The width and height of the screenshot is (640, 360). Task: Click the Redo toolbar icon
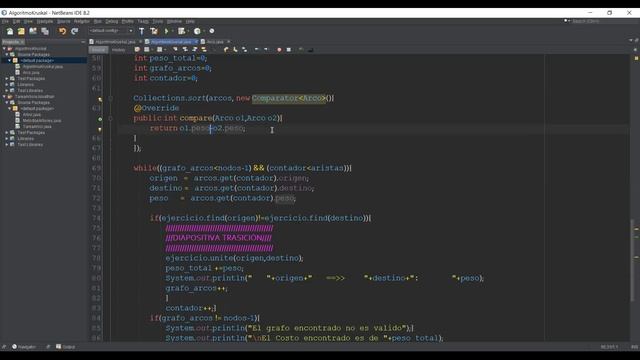coord(74,31)
